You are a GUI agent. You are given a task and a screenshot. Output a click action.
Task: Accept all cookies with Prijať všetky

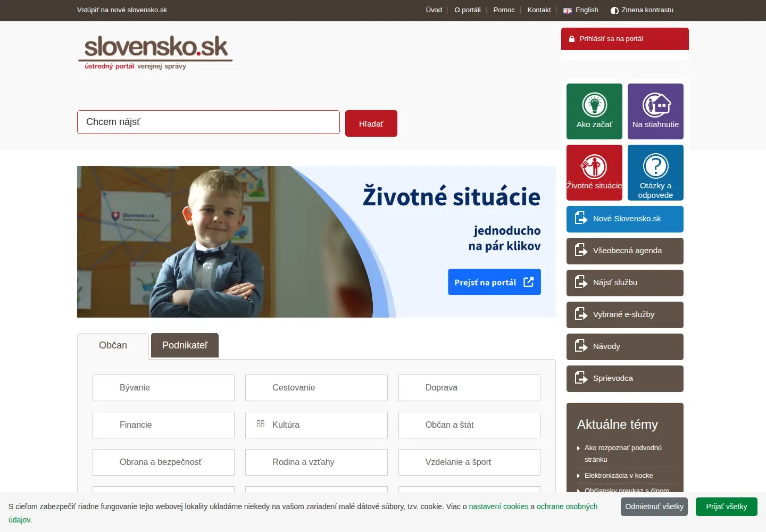click(727, 506)
